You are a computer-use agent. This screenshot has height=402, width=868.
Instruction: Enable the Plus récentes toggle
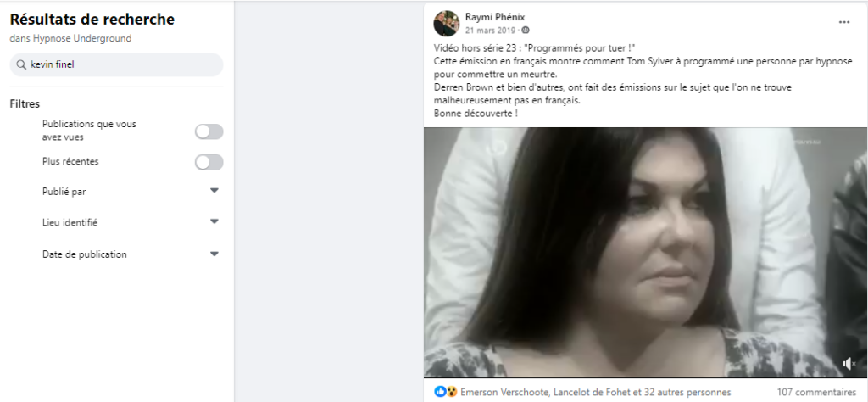pyautogui.click(x=209, y=162)
